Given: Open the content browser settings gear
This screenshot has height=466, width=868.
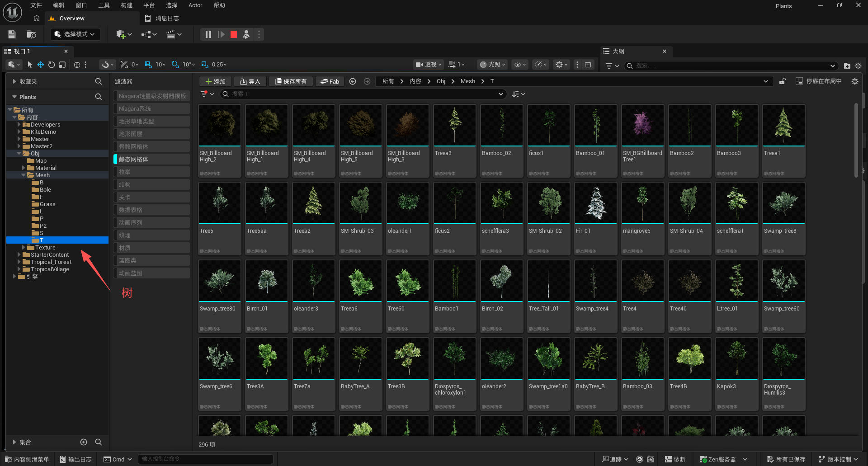Looking at the screenshot, I should tap(854, 81).
